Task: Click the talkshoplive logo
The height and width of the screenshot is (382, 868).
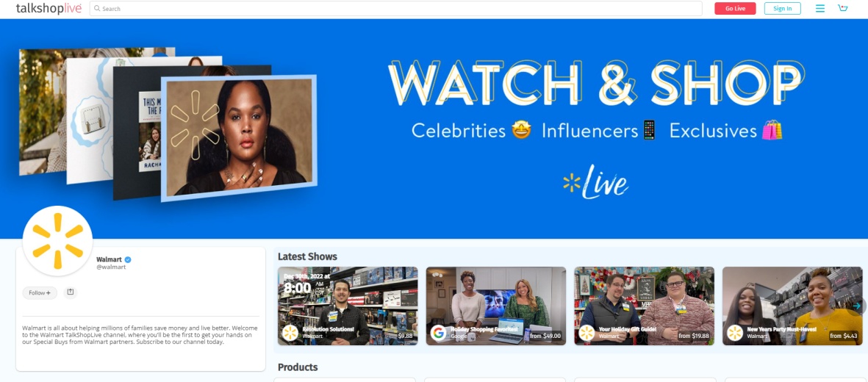Action: click(x=49, y=8)
